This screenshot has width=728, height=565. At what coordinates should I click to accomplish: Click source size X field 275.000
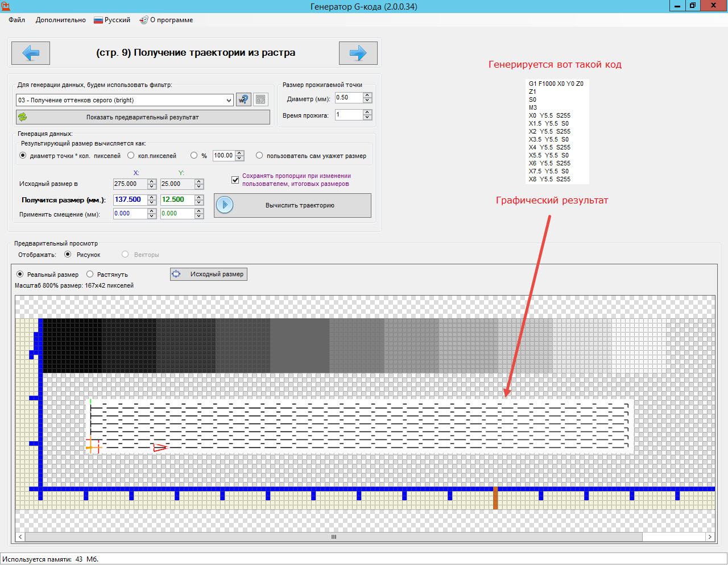130,184
